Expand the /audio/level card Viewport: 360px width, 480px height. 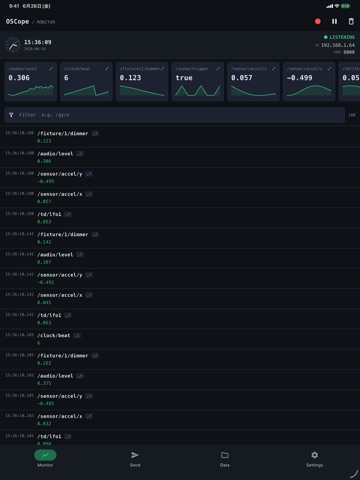(51, 69)
